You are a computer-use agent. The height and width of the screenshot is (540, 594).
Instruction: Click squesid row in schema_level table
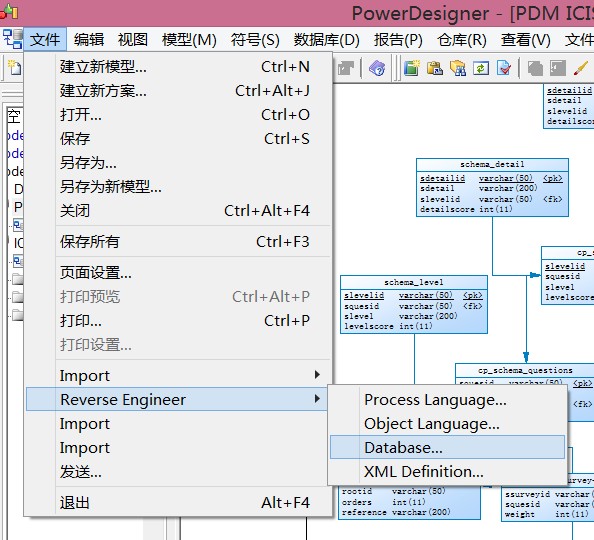[x=413, y=306]
